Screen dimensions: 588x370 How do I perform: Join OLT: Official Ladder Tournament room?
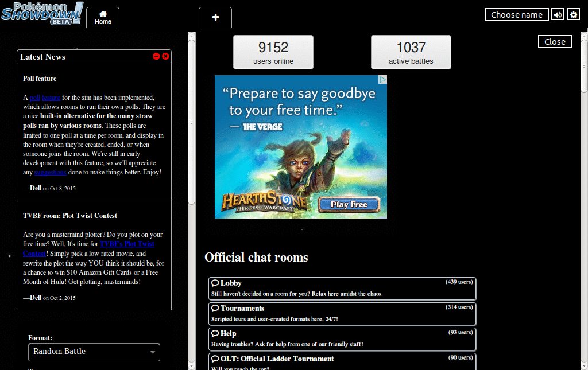coord(342,361)
